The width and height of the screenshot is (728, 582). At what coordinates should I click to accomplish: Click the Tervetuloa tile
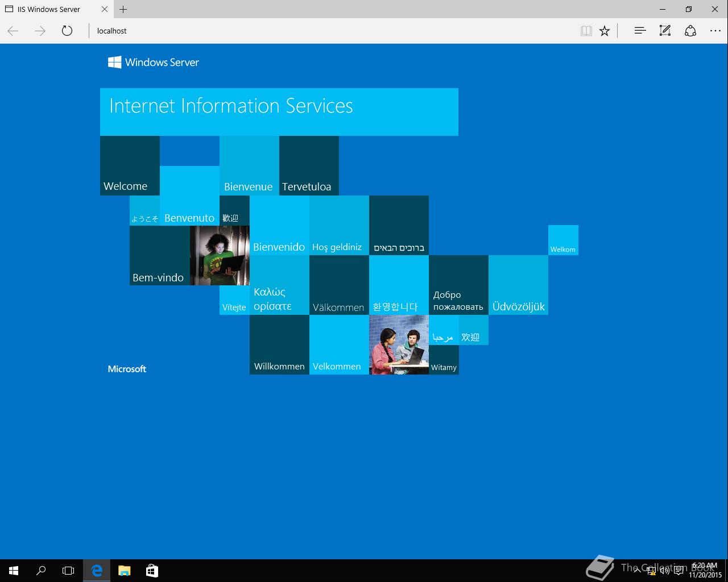(309, 165)
